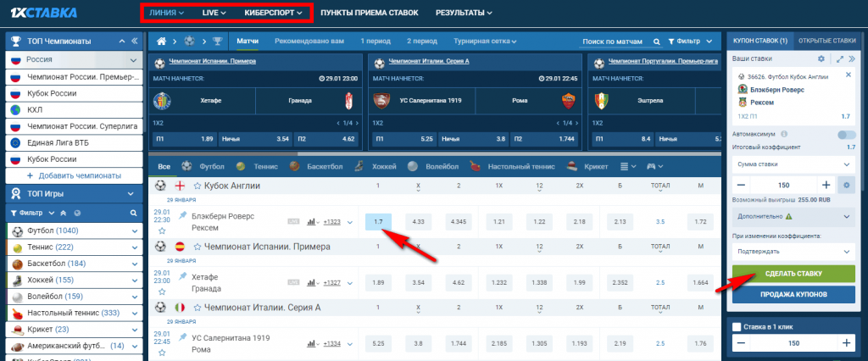Click the trophy icon in the breadcrumb
The width and height of the screenshot is (868, 361).
pos(218,41)
